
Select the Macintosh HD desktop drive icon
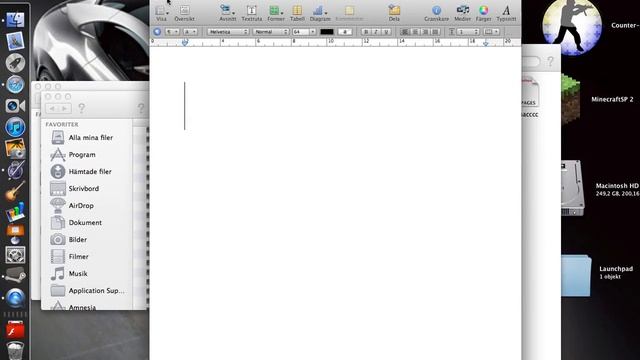click(573, 189)
